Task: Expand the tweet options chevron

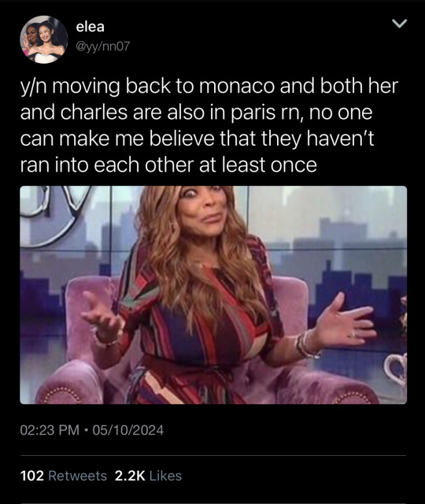Action: [x=400, y=24]
